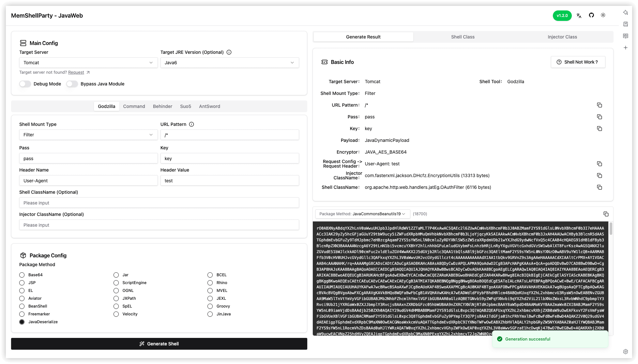Click the plus icon in right sidebar
The width and height of the screenshot is (638, 364).
[626, 48]
